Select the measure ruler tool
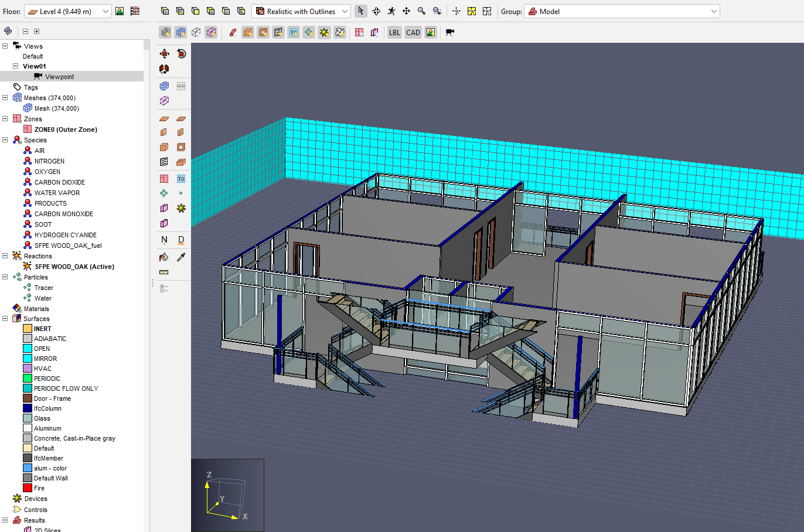804x532 pixels. (164, 272)
